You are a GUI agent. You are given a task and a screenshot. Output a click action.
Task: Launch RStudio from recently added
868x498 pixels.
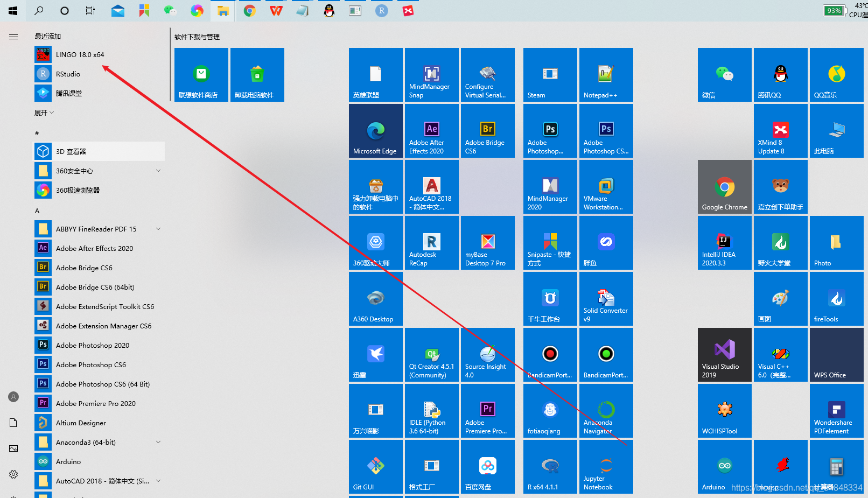(100, 74)
